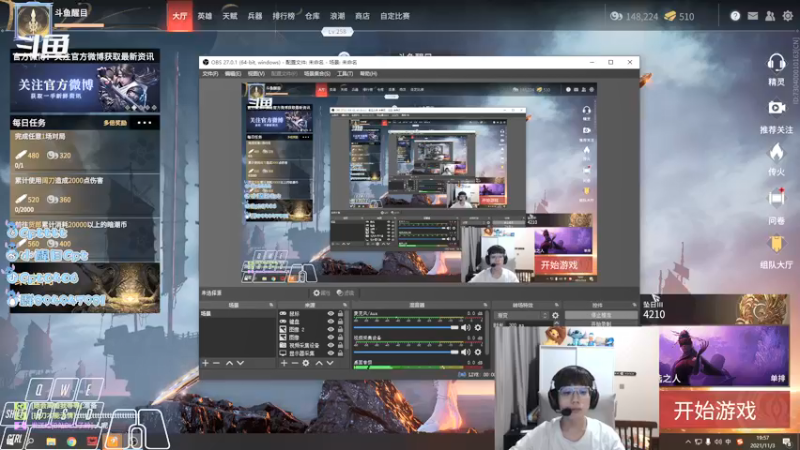The width and height of the screenshot is (800, 450).
Task: Open the game mail inbox icon
Action: click(x=753, y=16)
